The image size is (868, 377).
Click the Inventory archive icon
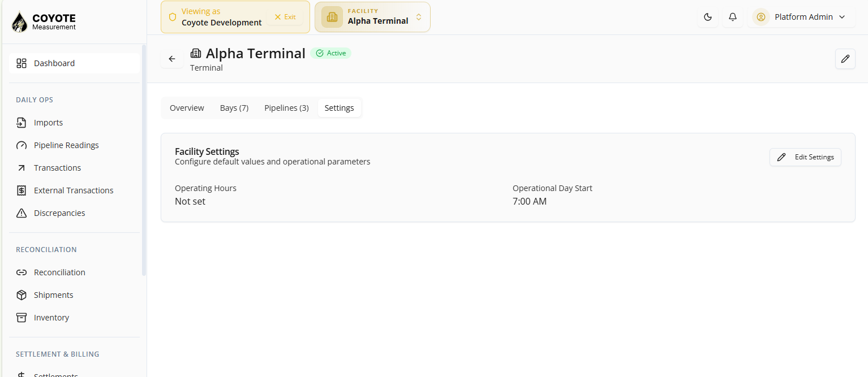(22, 318)
